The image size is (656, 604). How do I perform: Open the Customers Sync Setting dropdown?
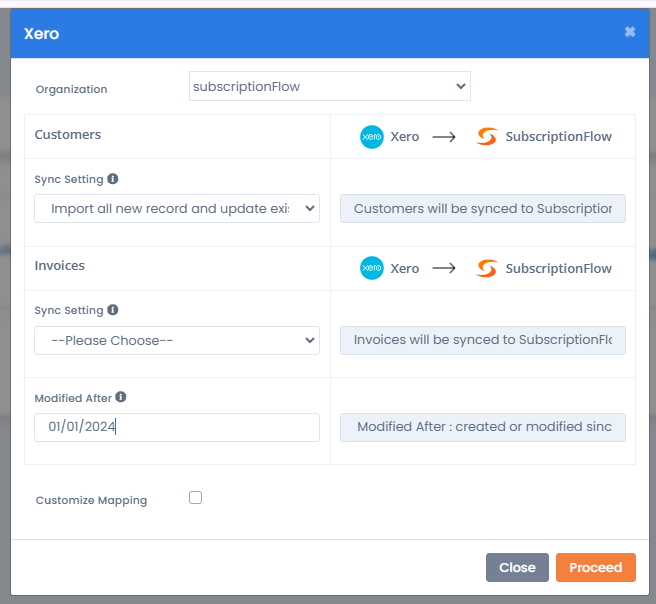177,208
